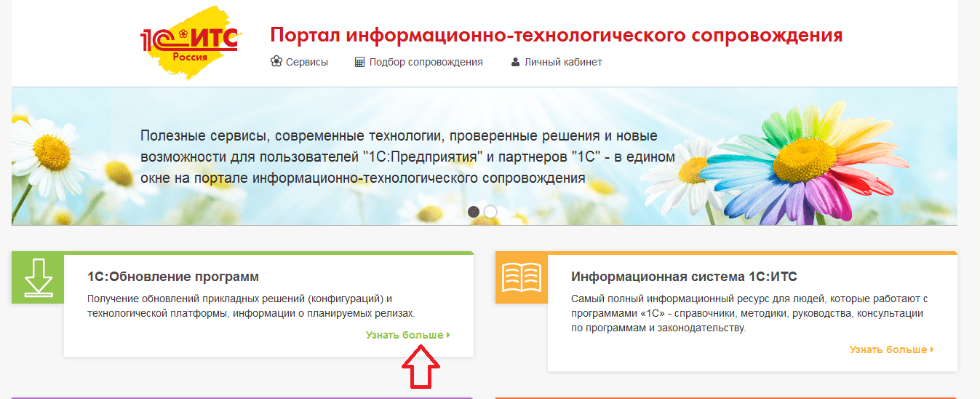Click Узнать больше under Обновление программ
Screen dimensions: 980x399
(408, 335)
